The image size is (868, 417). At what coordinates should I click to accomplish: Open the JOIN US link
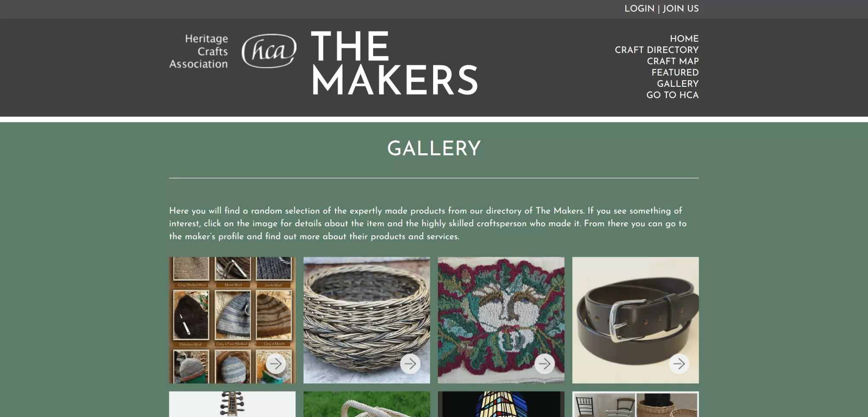point(681,9)
